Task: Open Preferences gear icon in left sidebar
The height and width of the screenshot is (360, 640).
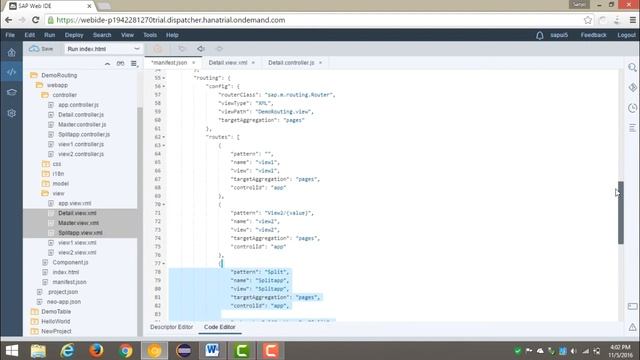Action: pyautogui.click(x=11, y=113)
